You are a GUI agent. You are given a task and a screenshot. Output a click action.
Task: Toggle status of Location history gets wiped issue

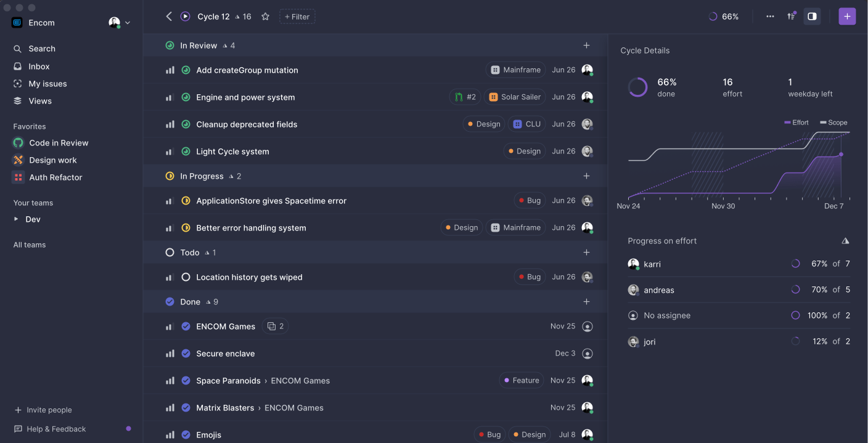(x=186, y=277)
